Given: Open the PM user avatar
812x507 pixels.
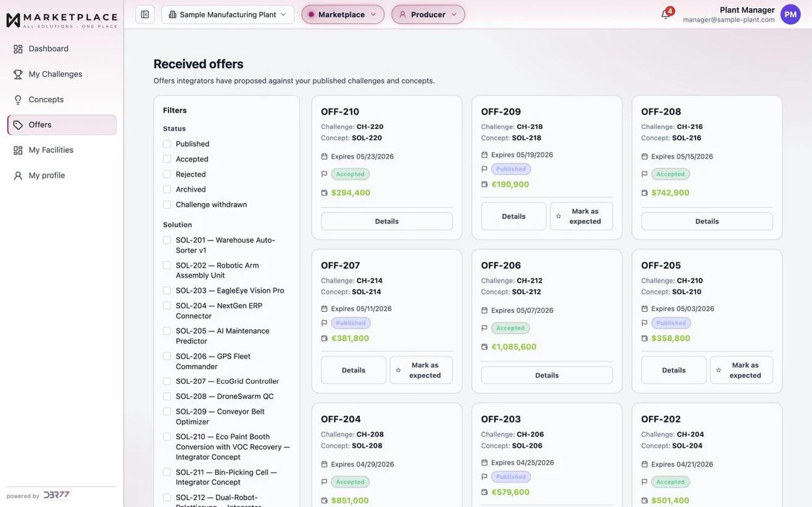Looking at the screenshot, I should click(790, 14).
